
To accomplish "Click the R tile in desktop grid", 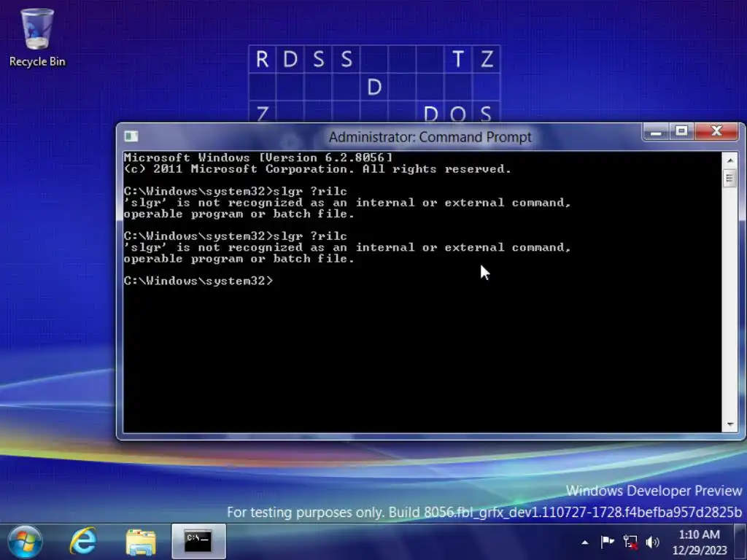I will [x=263, y=59].
